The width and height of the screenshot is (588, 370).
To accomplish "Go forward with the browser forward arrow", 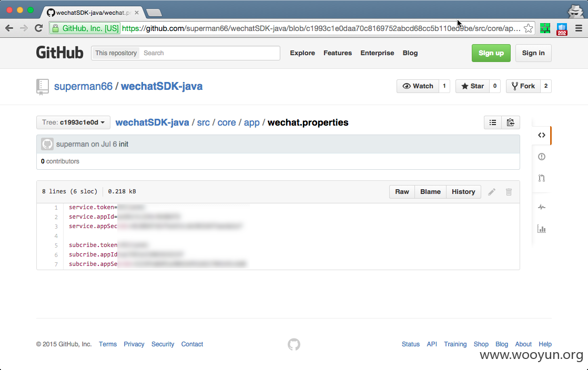I will (24, 28).
